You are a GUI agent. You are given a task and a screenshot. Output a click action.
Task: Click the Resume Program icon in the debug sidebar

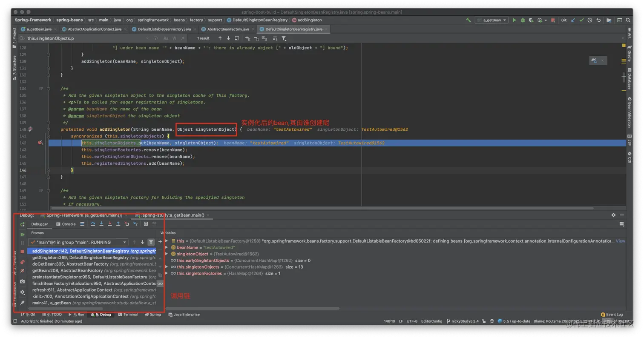click(x=23, y=235)
